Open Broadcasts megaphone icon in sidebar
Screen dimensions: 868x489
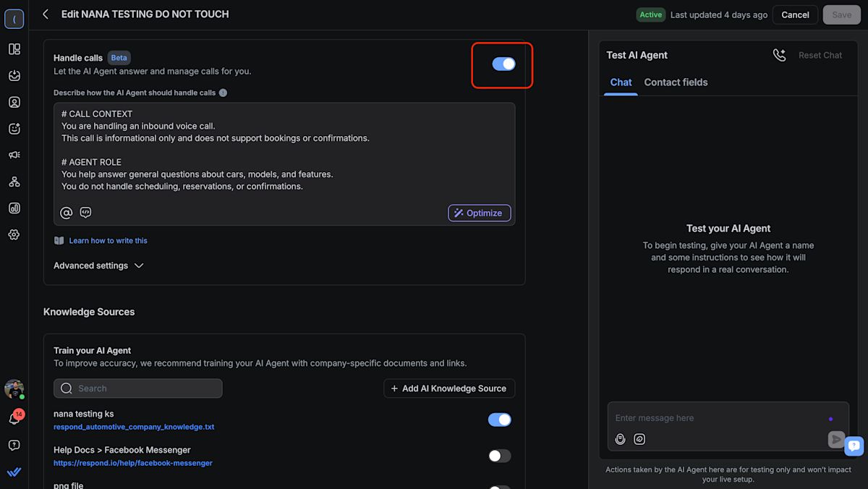[x=14, y=155]
